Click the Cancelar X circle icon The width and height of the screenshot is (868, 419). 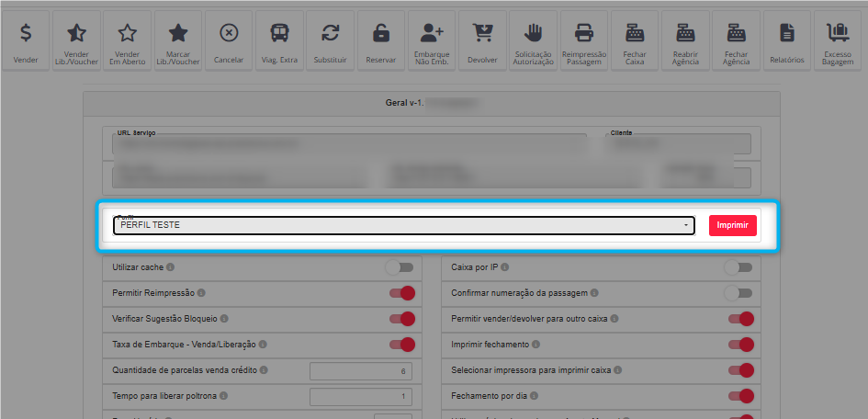[229, 33]
